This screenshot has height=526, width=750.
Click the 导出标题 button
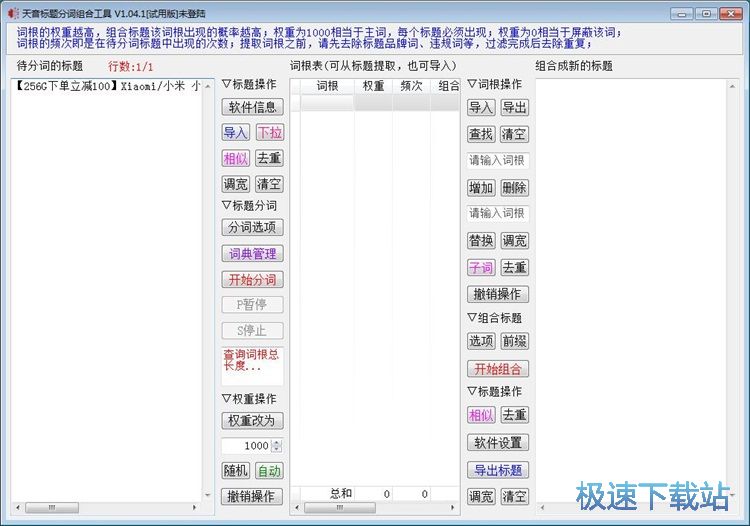(x=498, y=470)
